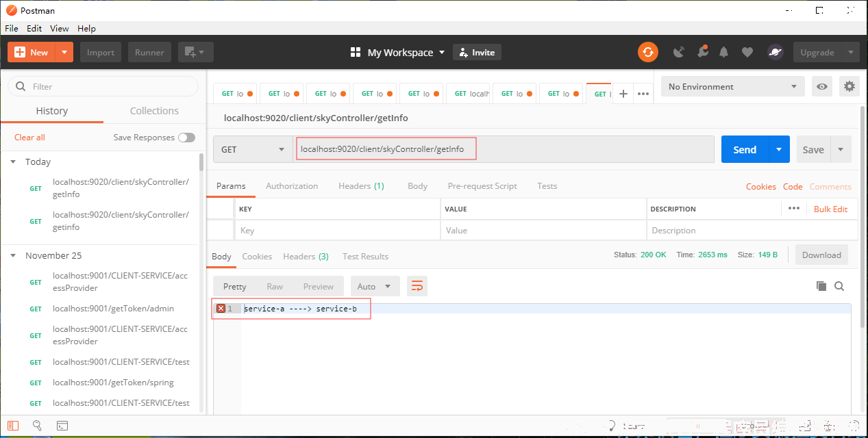Open the wrench settings icon in header
The height and width of the screenshot is (438, 868).
(x=702, y=52)
